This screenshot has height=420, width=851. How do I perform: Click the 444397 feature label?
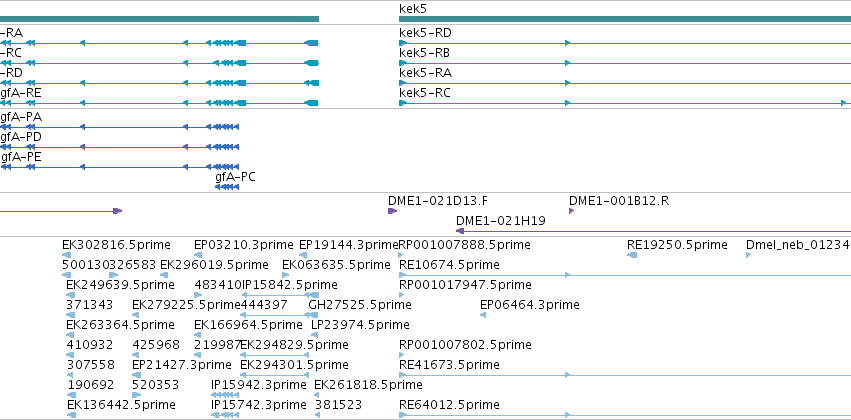[264, 305]
